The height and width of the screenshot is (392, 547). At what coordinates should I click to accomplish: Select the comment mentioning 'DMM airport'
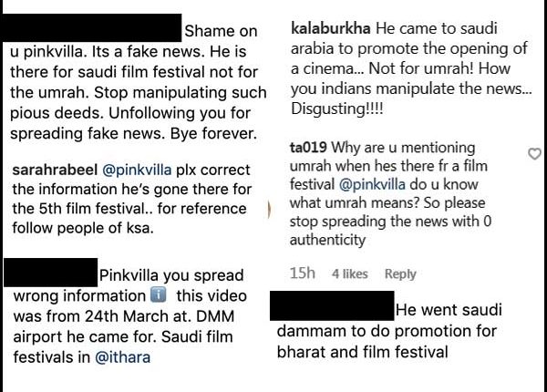pyautogui.click(x=129, y=316)
